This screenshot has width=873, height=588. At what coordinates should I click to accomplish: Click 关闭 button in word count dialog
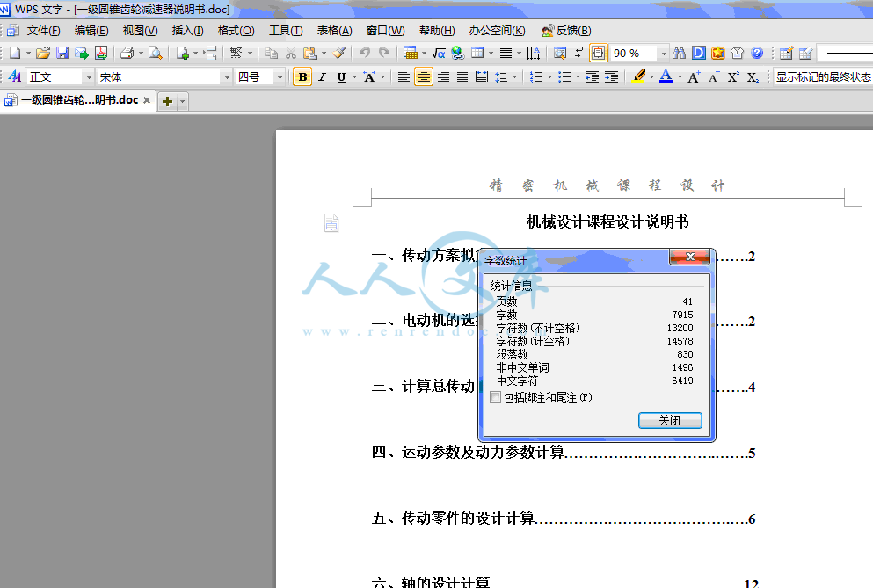(670, 420)
